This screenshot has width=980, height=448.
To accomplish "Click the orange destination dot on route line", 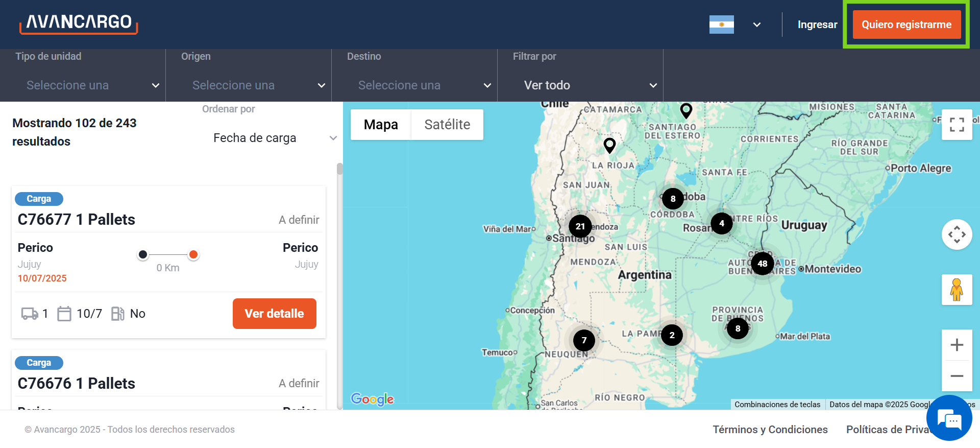I will (x=193, y=254).
